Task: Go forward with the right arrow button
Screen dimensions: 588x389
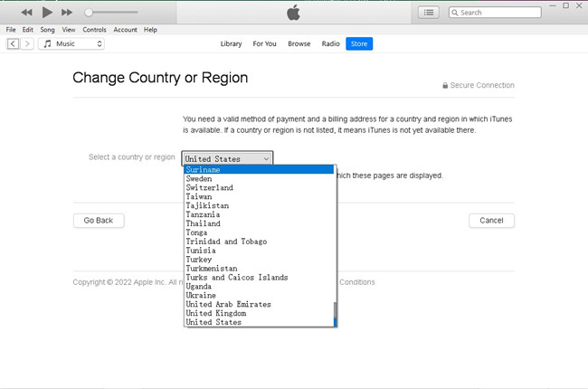Action: 27,44
